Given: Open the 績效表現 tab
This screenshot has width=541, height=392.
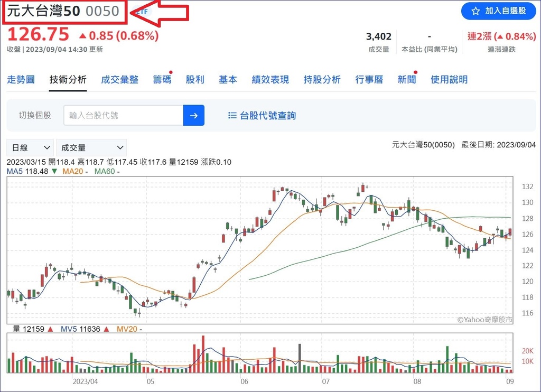Looking at the screenshot, I should click(270, 80).
